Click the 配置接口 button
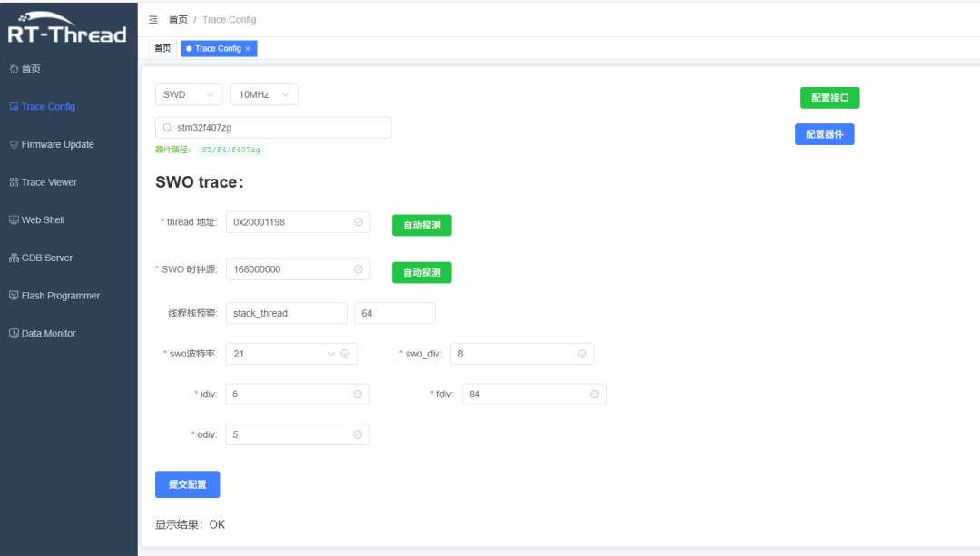Screen dimensions: 980x556 click(x=830, y=98)
